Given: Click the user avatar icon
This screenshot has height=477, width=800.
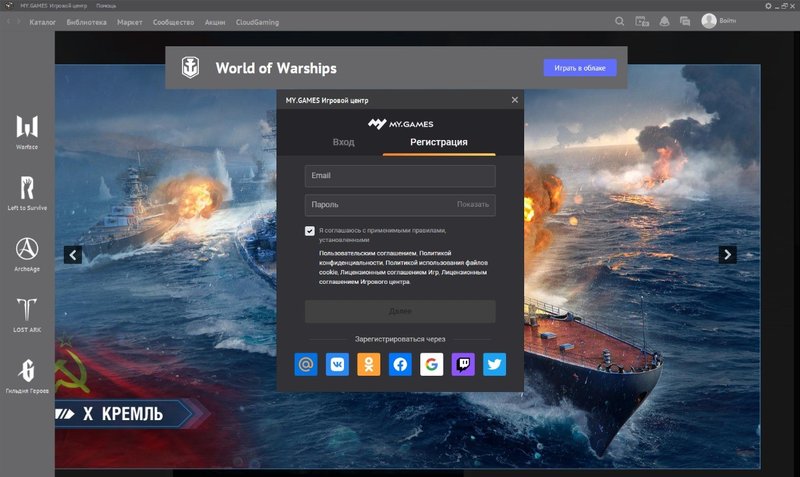Looking at the screenshot, I should (709, 21).
